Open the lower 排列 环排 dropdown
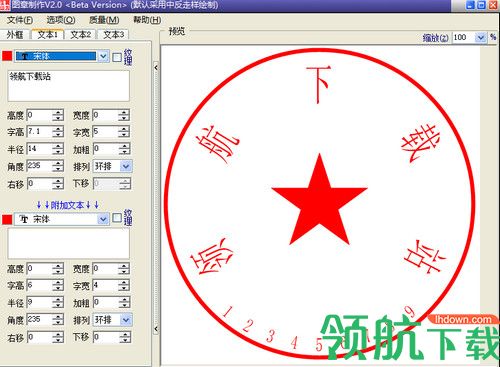Viewport: 500px width, 367px height. (x=126, y=320)
